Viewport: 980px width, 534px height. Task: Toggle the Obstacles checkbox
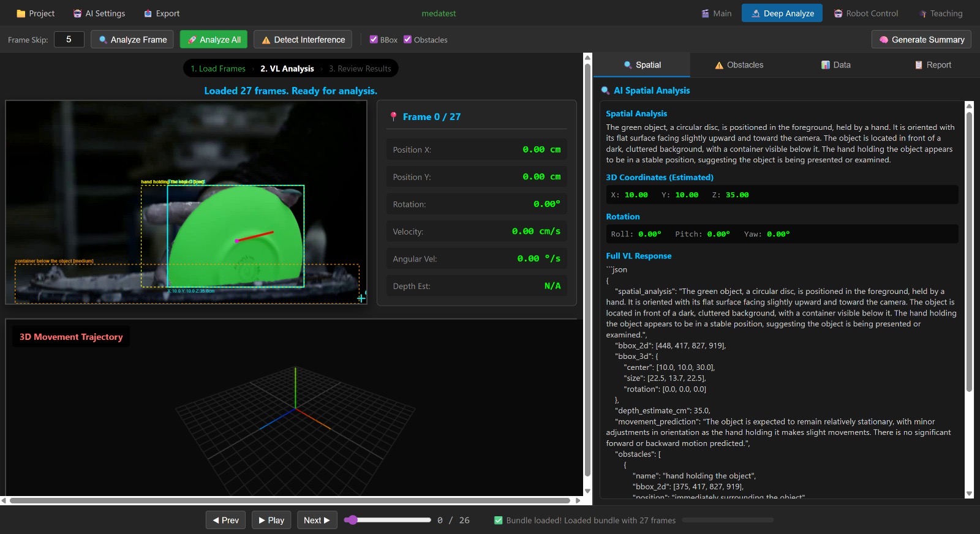tap(407, 39)
